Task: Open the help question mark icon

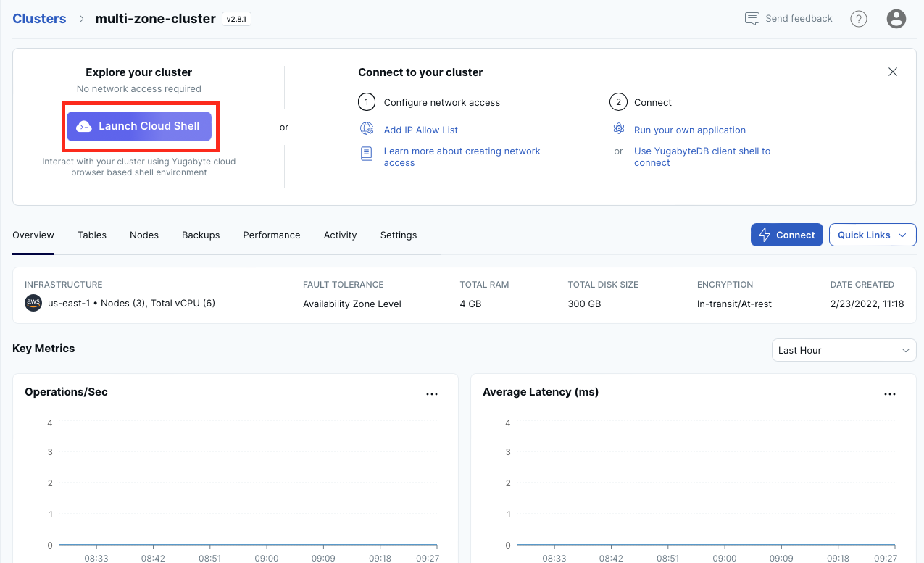Action: click(858, 18)
